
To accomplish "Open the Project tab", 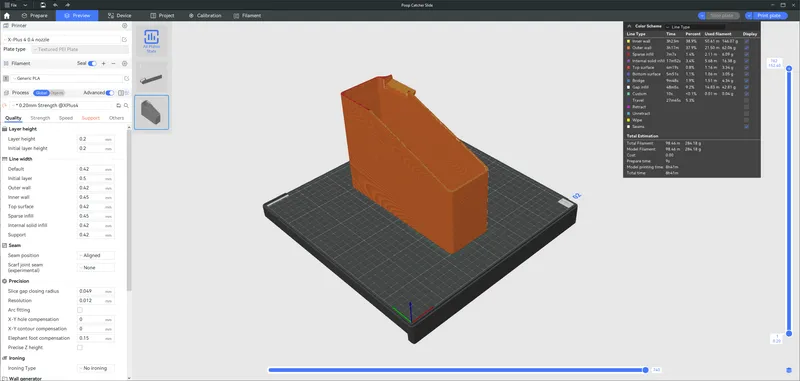I will (162, 16).
